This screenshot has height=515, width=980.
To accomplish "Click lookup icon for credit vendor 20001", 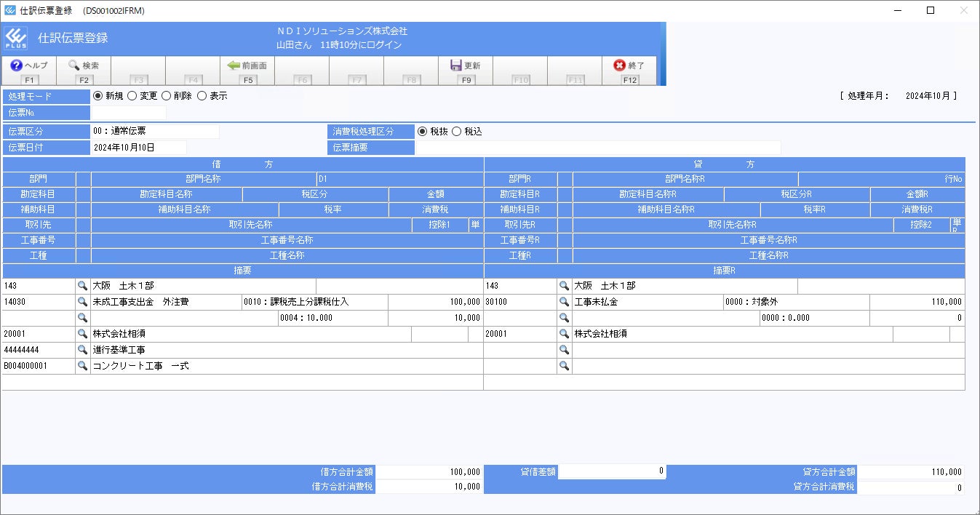I will (565, 334).
